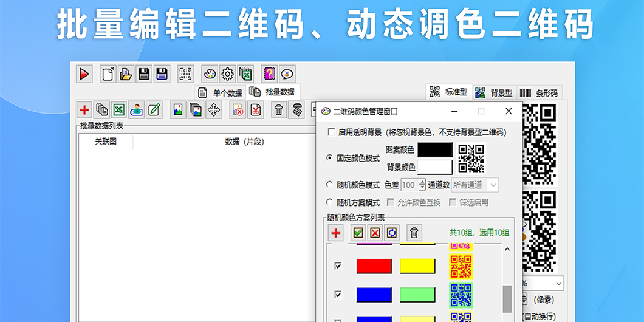
Task: Click the fixed mode QR preview thumbnail
Action: (471, 159)
